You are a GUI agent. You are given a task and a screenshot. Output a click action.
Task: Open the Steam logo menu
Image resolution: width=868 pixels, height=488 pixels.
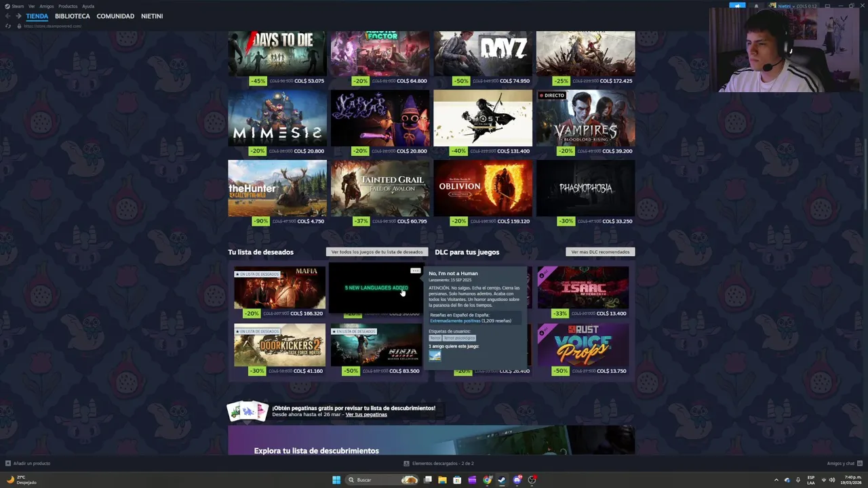click(x=15, y=6)
